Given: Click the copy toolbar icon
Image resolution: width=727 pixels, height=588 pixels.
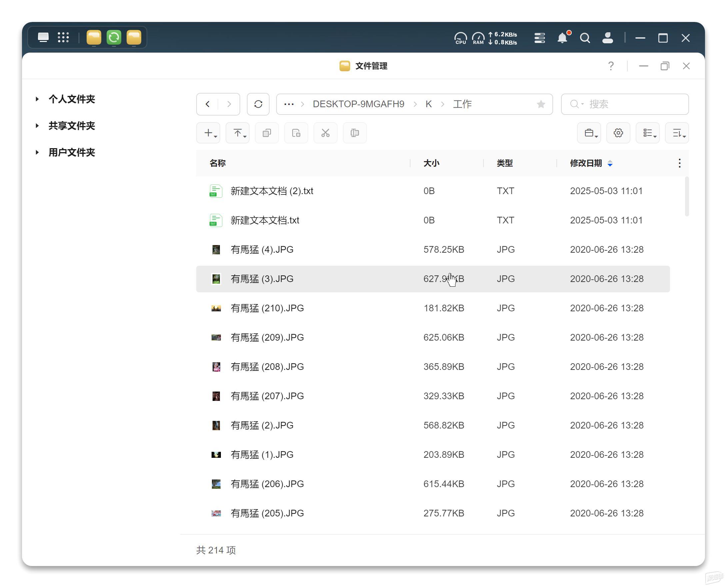Looking at the screenshot, I should coord(267,133).
